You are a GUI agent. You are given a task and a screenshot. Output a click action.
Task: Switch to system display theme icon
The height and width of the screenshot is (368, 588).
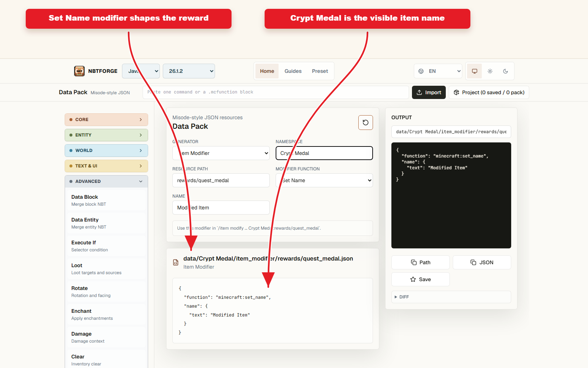click(474, 71)
